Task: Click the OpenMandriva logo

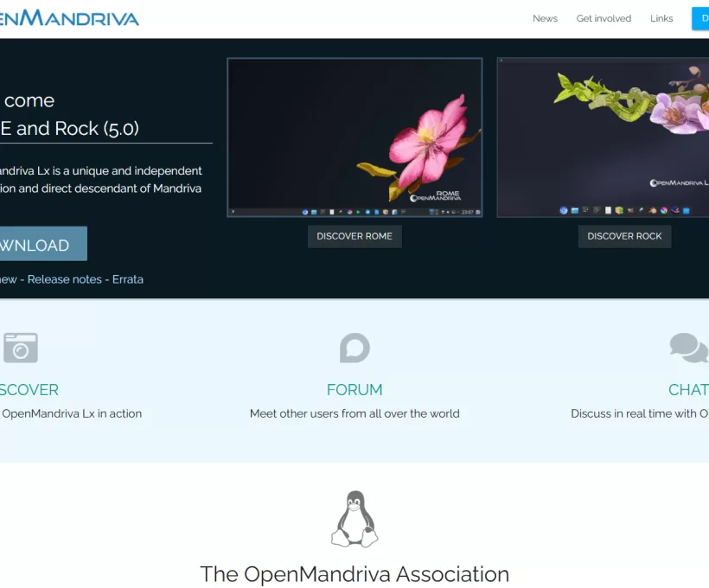Action: [69, 17]
